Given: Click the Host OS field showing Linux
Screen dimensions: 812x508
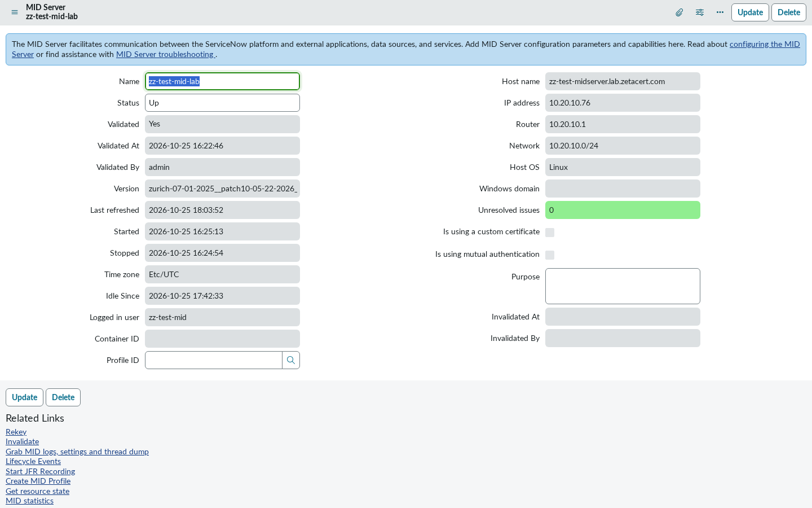Looking at the screenshot, I should click(x=623, y=167).
